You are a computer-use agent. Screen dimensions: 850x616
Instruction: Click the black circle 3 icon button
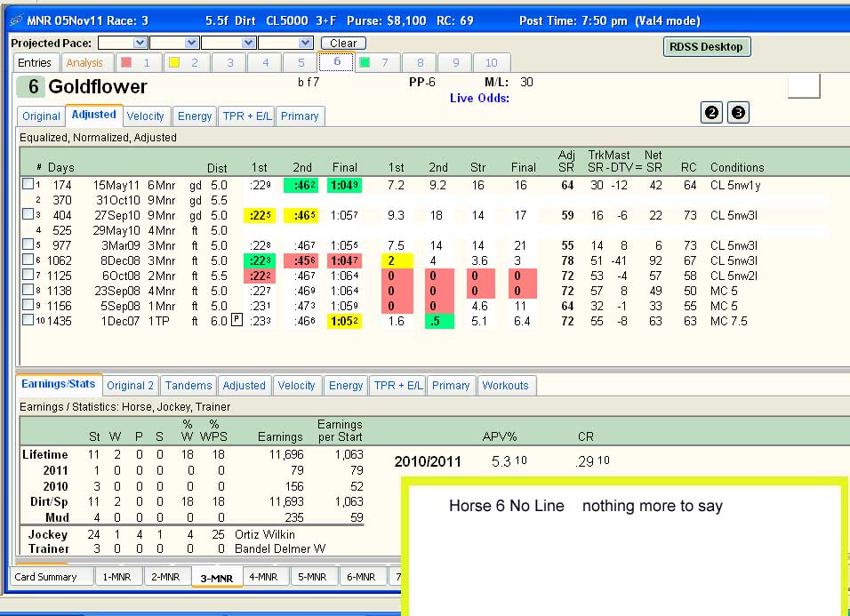click(738, 113)
